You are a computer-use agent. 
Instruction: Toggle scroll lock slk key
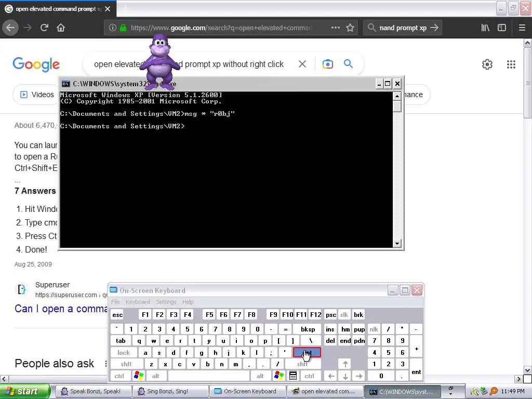tap(344, 314)
